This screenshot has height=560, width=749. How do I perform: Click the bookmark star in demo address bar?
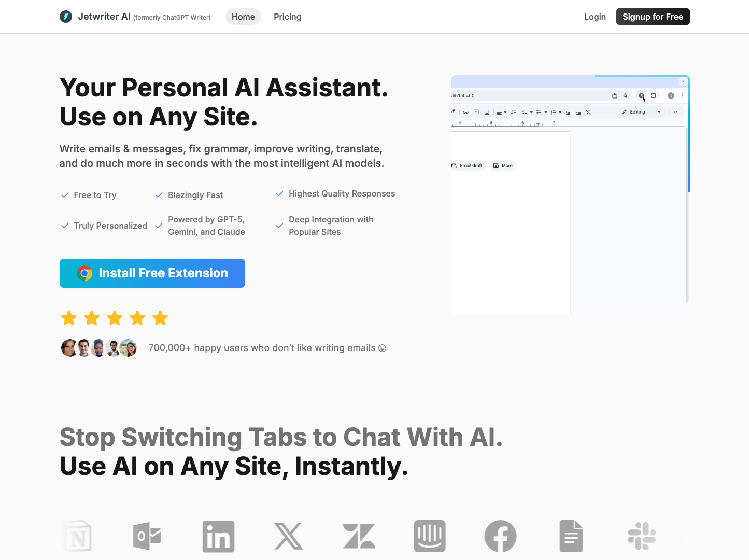click(625, 96)
